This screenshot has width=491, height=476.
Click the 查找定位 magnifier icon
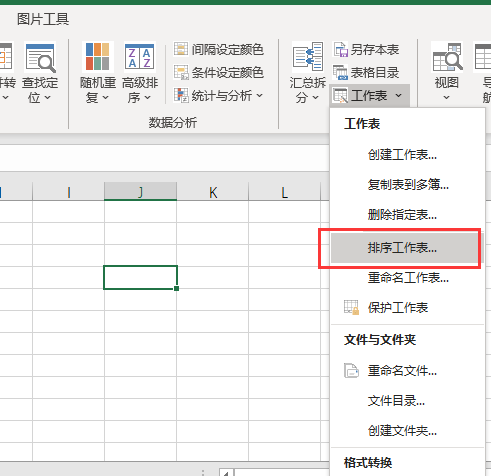[40, 58]
